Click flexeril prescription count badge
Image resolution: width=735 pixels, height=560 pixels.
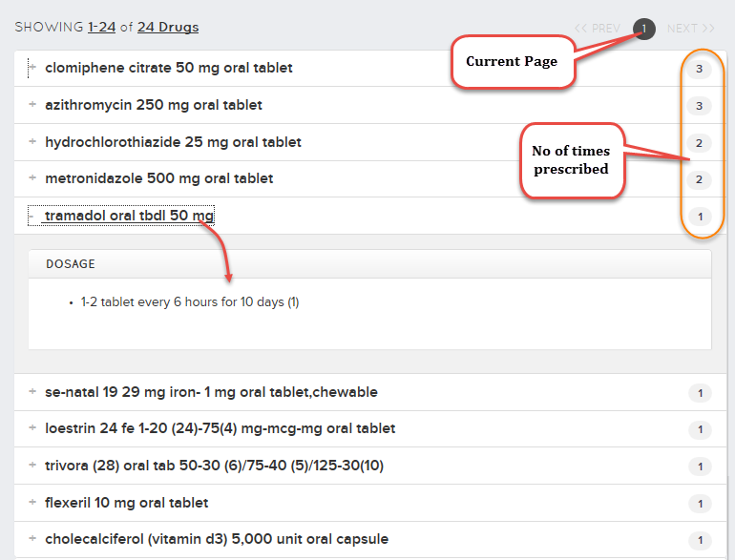700,504
